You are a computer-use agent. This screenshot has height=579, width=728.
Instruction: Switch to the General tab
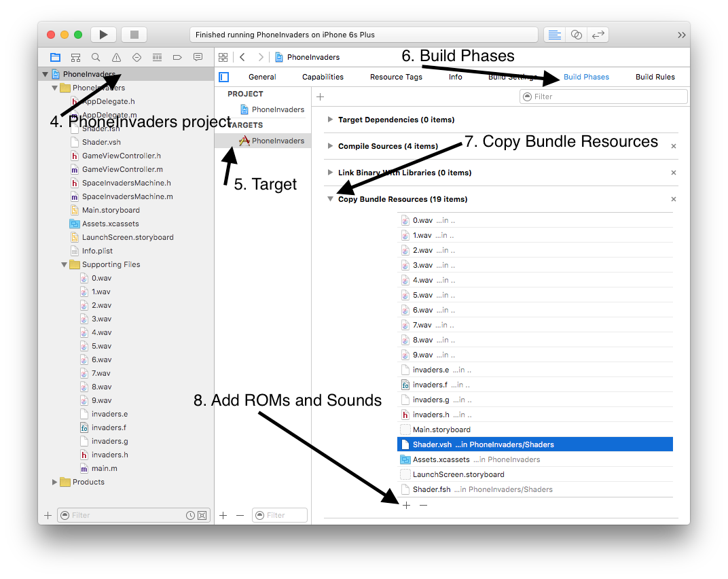click(x=262, y=77)
